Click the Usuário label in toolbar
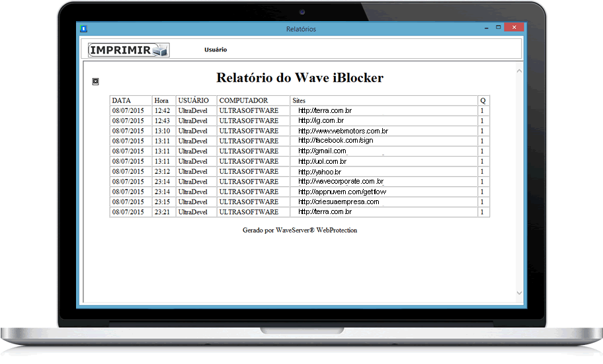 [x=216, y=50]
